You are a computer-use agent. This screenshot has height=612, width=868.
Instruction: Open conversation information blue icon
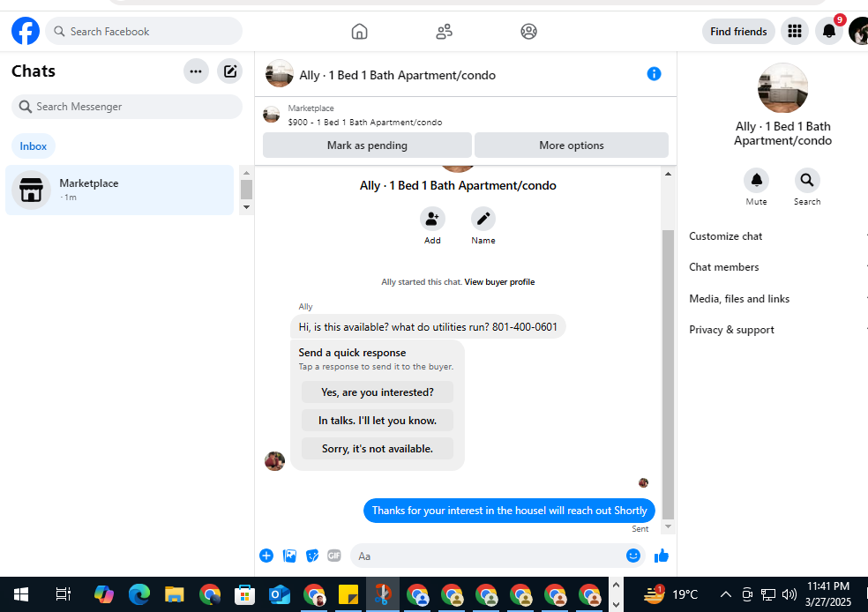coord(654,74)
